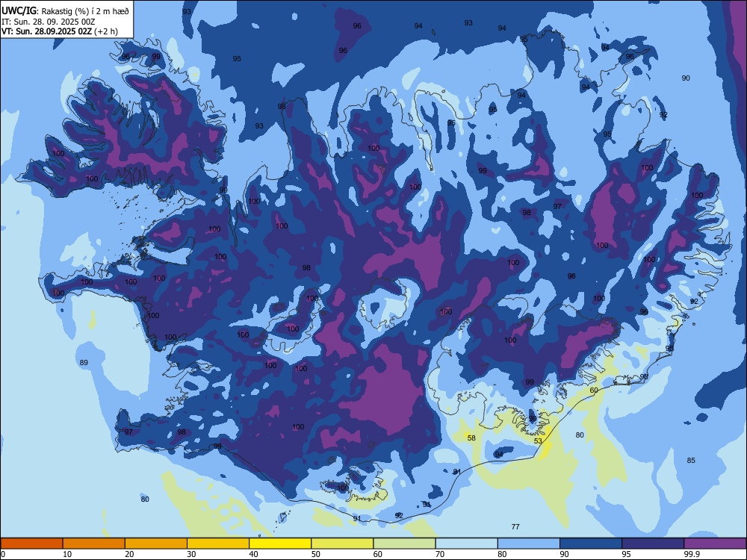The width and height of the screenshot is (747, 560).
Task: Choose the golden 30–40 legend swatch
Action: point(218,544)
